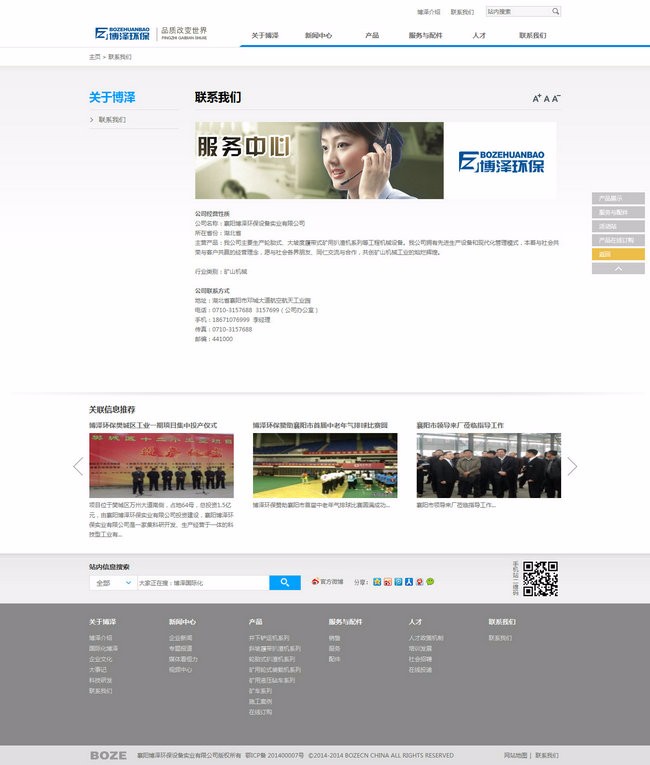Click 企业文化 in footer
650x765 pixels.
101,659
